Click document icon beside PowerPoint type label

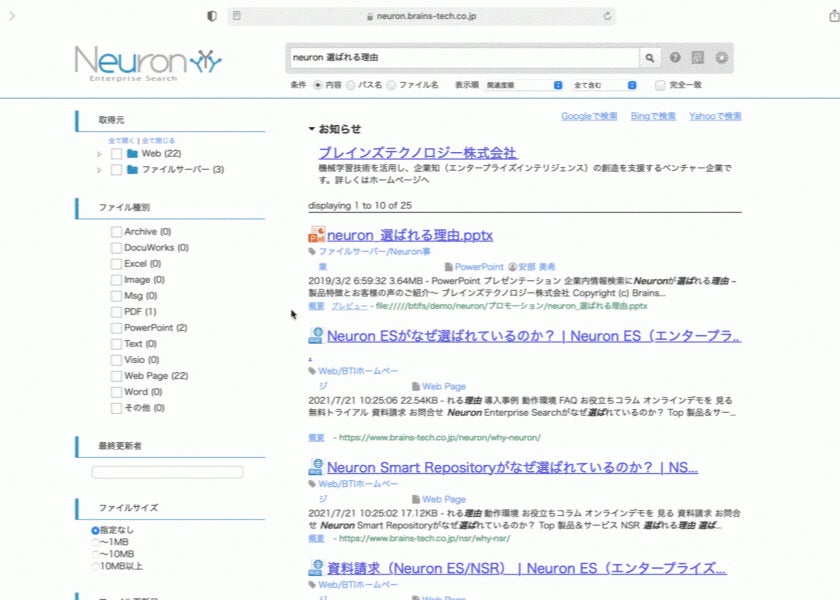pos(449,267)
